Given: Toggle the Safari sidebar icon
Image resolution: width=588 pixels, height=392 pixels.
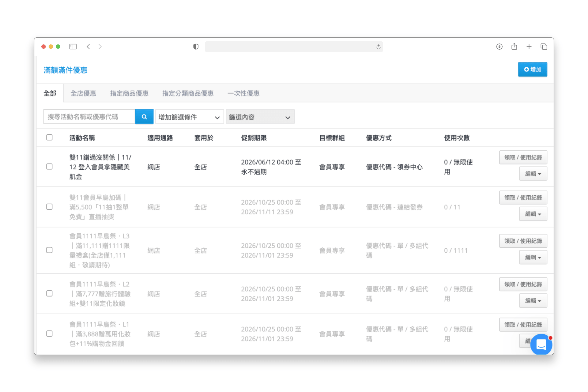Looking at the screenshot, I should (x=73, y=47).
